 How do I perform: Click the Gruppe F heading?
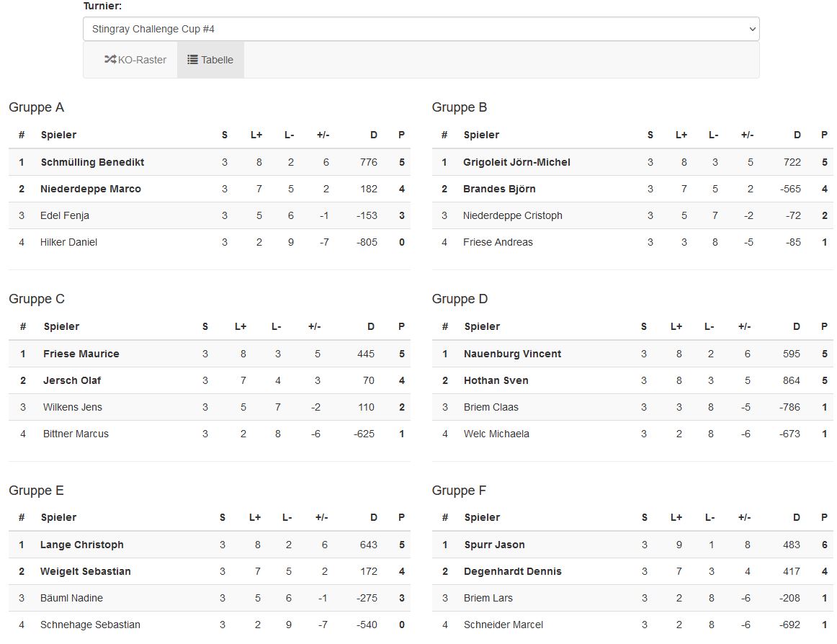point(459,491)
